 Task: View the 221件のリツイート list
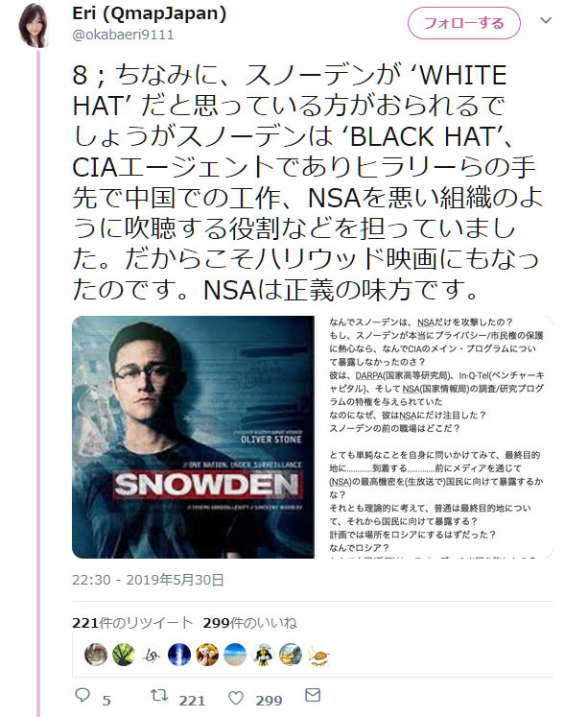[x=132, y=623]
